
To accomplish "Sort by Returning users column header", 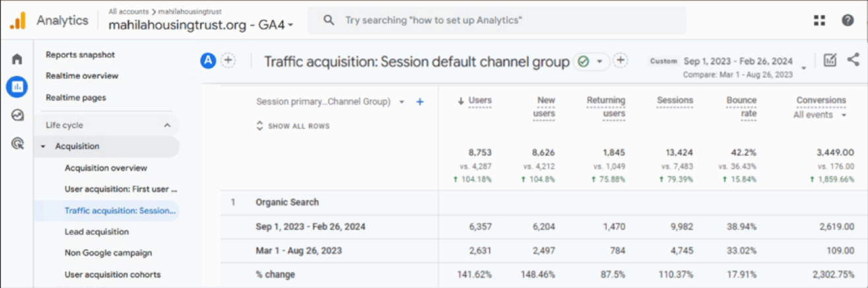I will point(606,107).
